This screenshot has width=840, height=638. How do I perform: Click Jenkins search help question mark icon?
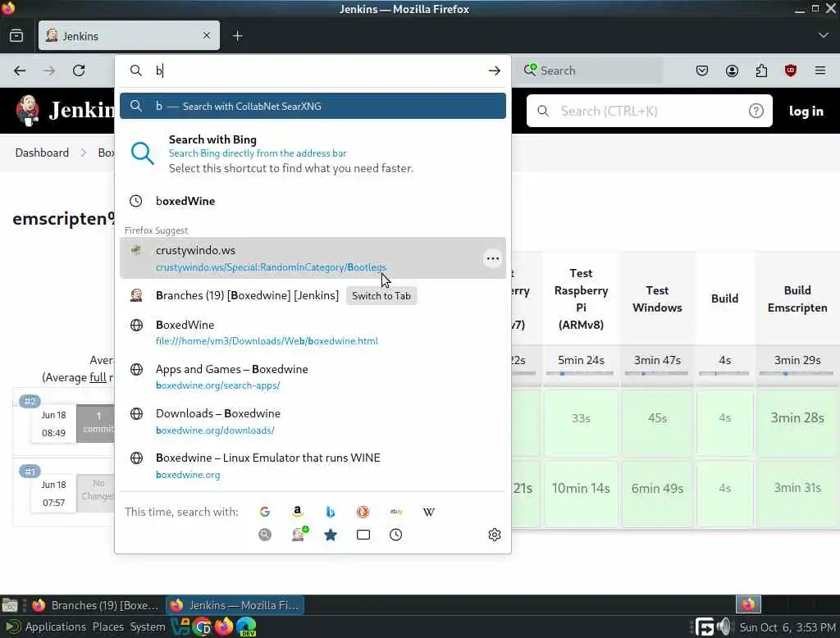756,111
